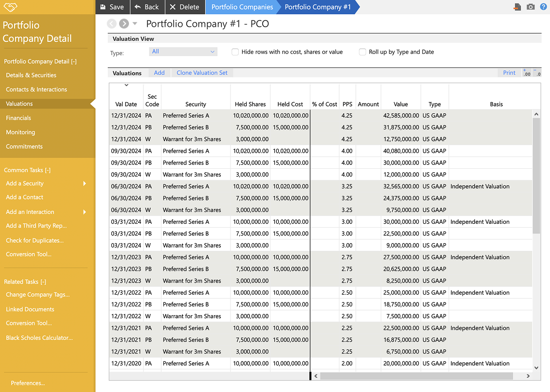This screenshot has height=392, width=550.
Task: Open Black Scholes Calculator
Action: (x=39, y=338)
